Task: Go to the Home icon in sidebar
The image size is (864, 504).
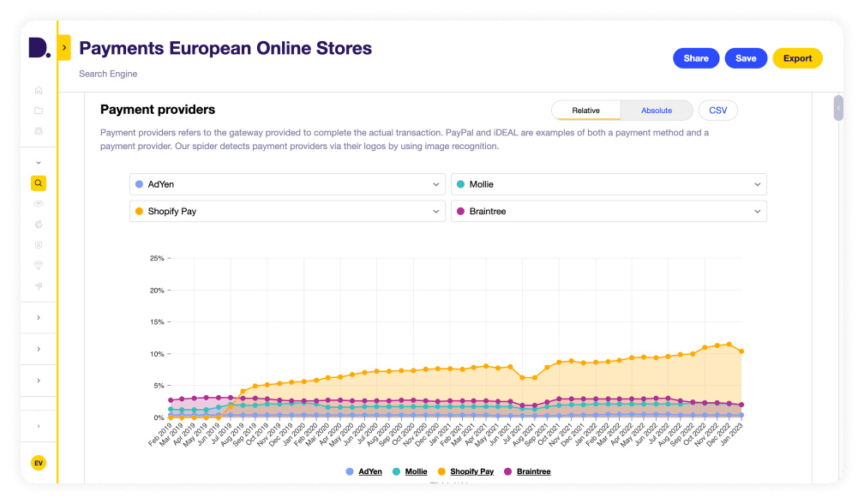Action: point(39,90)
